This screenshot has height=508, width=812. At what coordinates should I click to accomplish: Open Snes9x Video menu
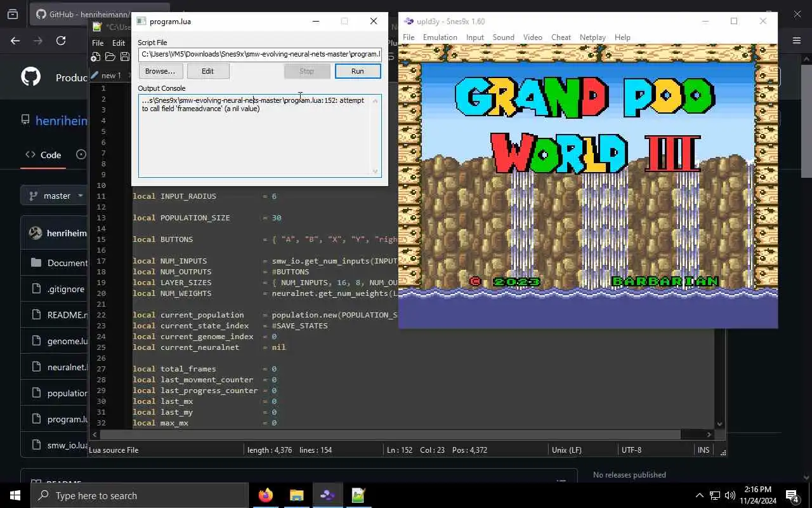coord(533,37)
